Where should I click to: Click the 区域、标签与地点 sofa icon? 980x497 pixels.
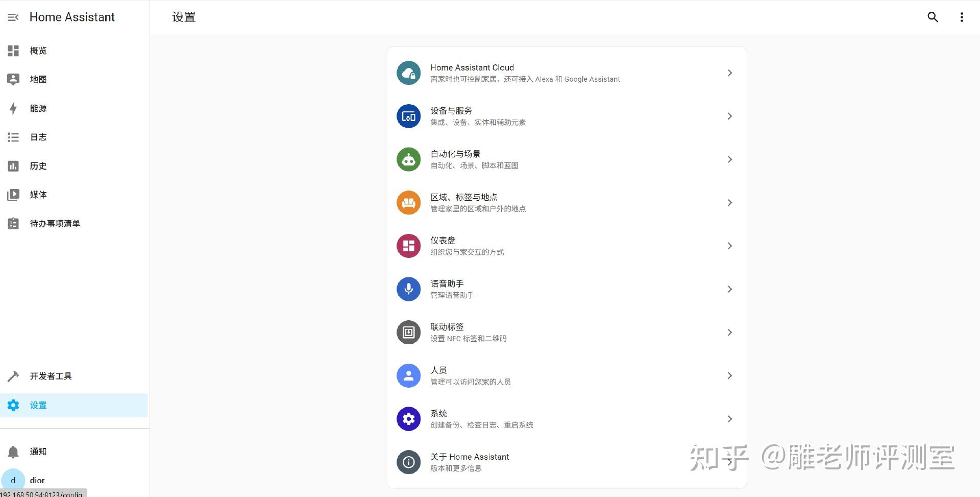click(x=408, y=203)
